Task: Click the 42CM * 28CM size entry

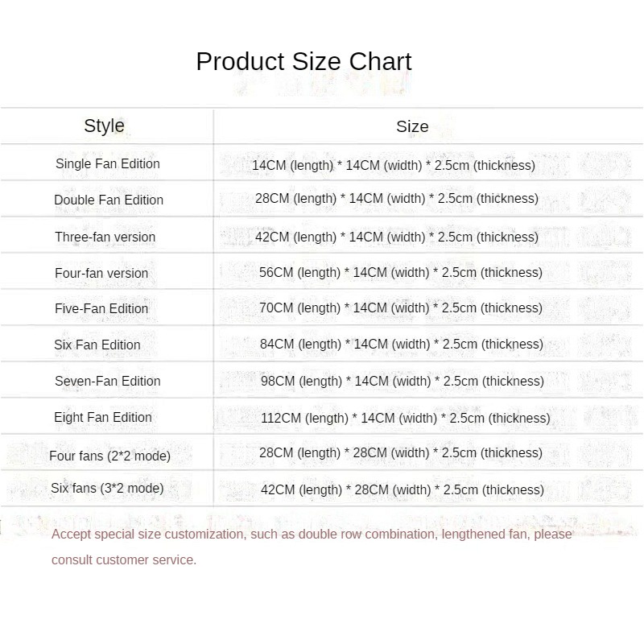Action: click(x=402, y=489)
